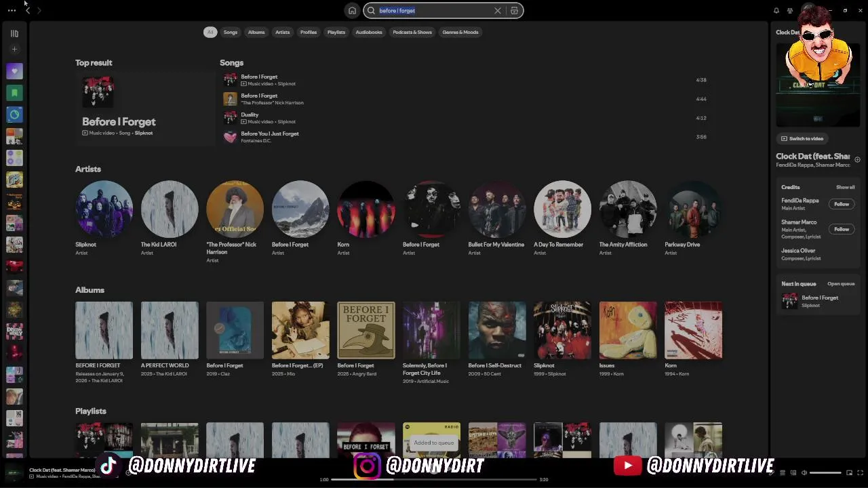868x488 pixels.
Task: Open the notifications bell
Action: point(776,10)
